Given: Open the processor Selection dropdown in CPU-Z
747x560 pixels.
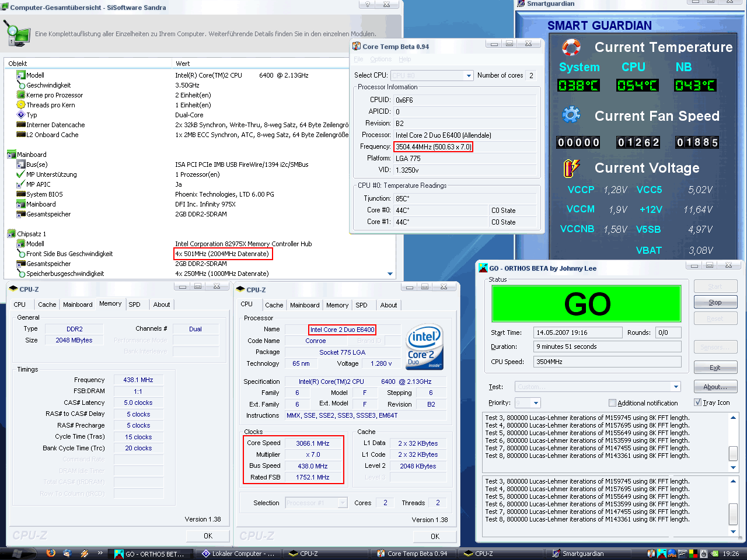Looking at the screenshot, I should [343, 503].
